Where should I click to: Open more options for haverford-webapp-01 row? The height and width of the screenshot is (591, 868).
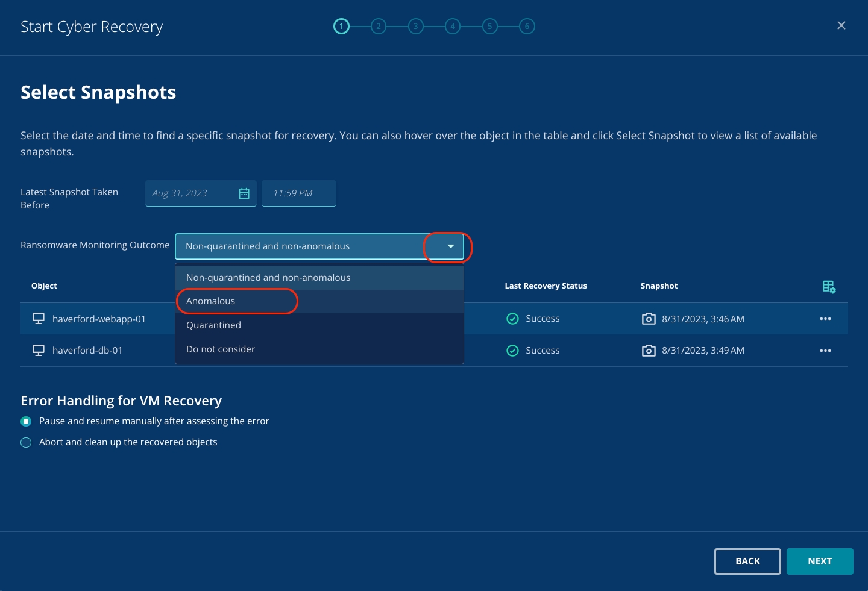click(825, 319)
